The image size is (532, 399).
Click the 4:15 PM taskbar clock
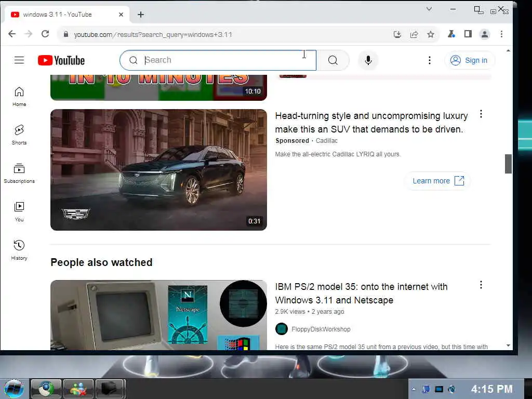pyautogui.click(x=491, y=389)
